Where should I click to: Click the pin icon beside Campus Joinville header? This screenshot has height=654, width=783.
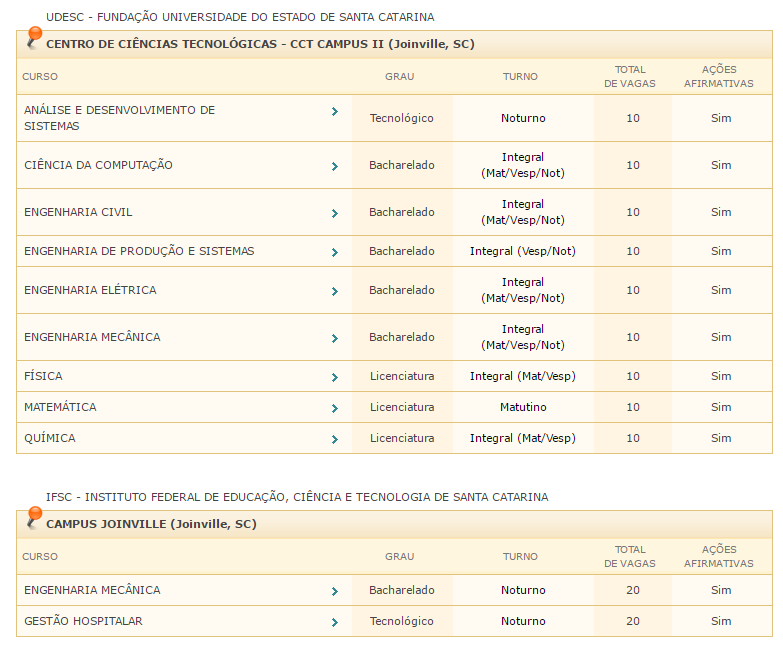[34, 519]
